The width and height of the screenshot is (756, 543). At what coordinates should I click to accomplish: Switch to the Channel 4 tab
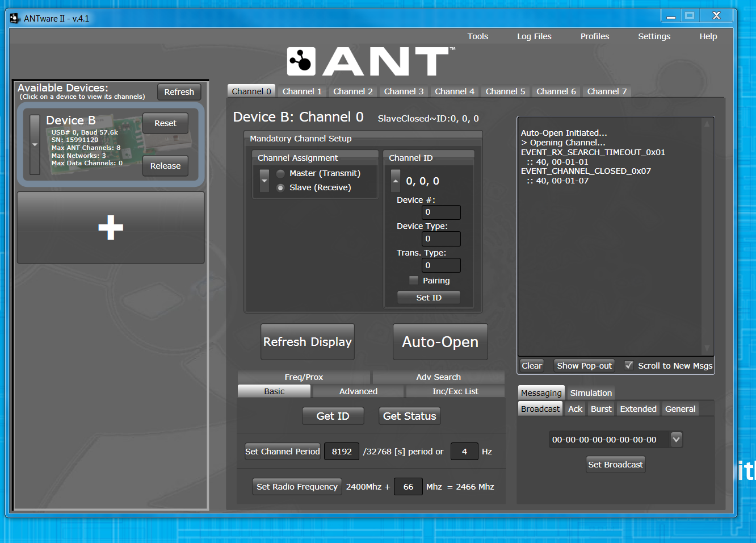455,91
